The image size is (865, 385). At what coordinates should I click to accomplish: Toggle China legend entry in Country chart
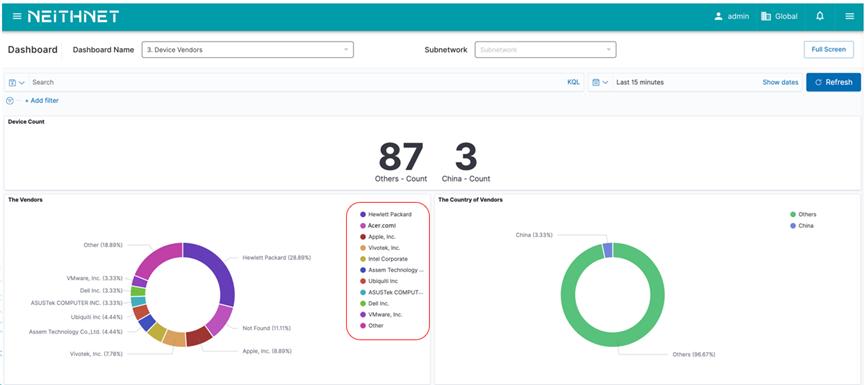tap(802, 226)
